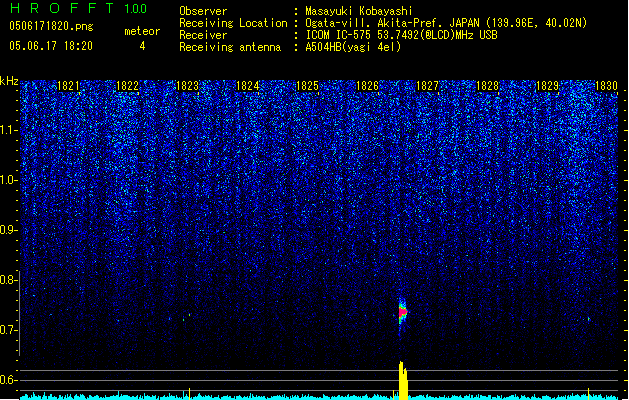Screen dimensions: 629x400
Task: Click the tall yellow signal-strength peak
Action: [403, 380]
